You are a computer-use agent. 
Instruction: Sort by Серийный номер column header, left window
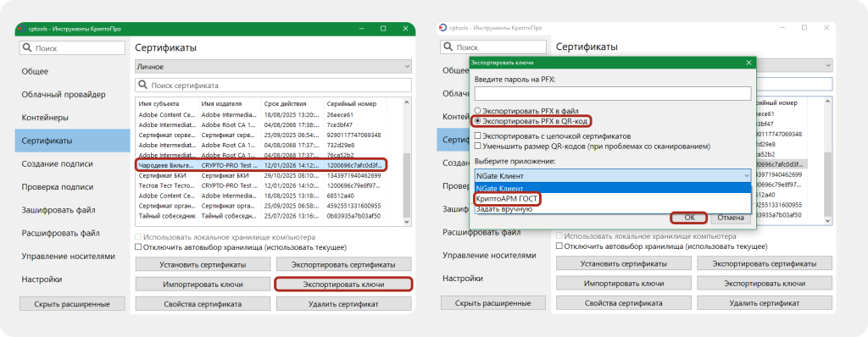[x=355, y=103]
